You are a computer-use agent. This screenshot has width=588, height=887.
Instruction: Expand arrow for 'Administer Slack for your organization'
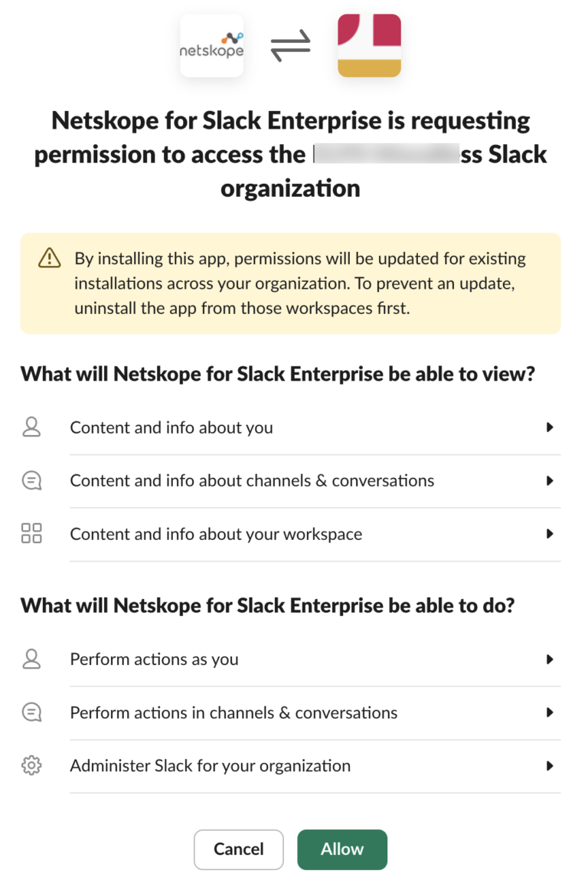(x=550, y=766)
